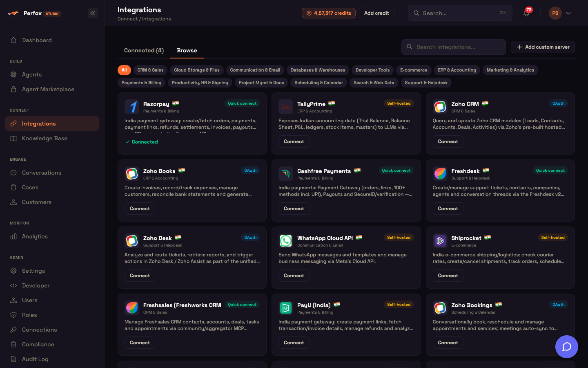Click the 4,57,317 credits badge
588x368 pixels.
[x=329, y=13]
